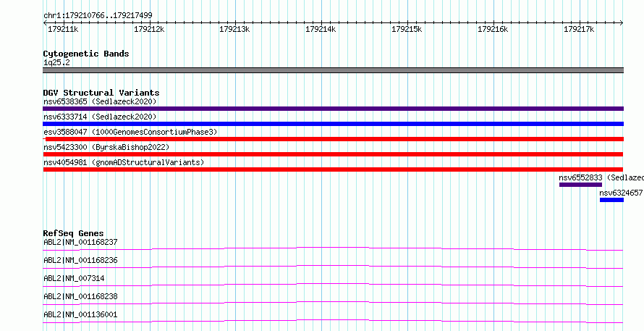The image size is (644, 331).
Task: Select the red nsv4054981 variant bar
Action: click(x=333, y=169)
